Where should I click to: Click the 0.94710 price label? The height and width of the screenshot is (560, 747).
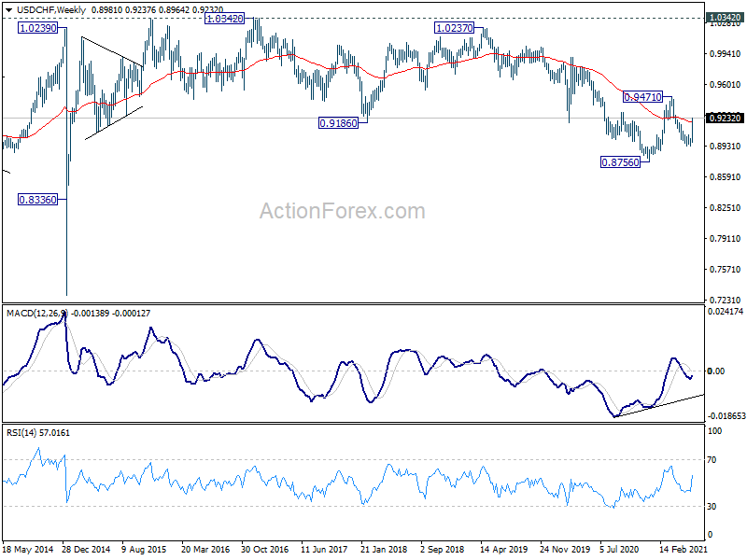(x=642, y=97)
